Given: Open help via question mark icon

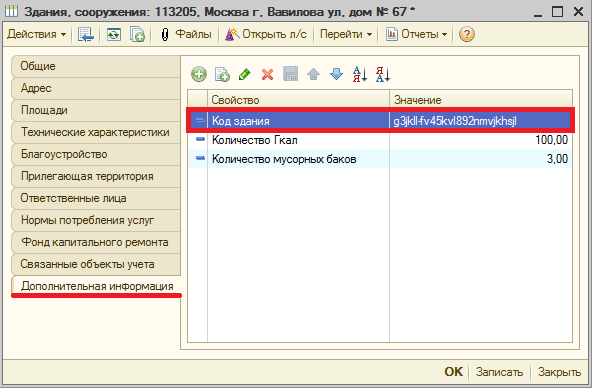Looking at the screenshot, I should coord(467,34).
